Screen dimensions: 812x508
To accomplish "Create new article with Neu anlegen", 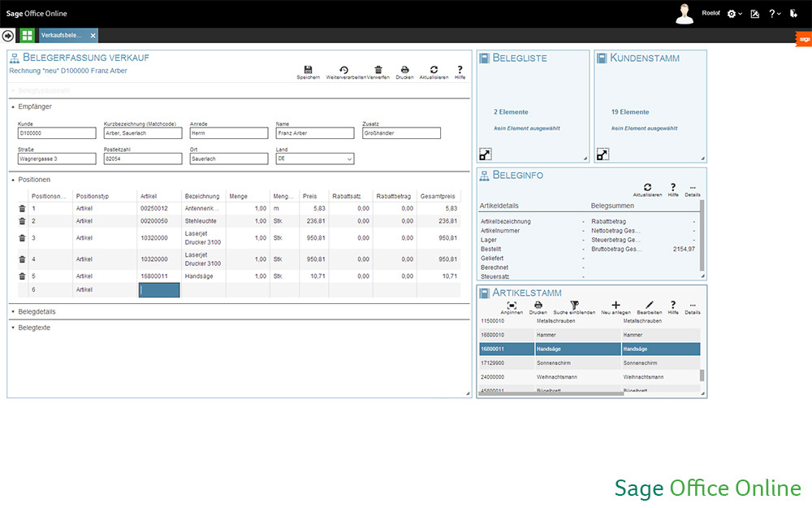I will click(x=615, y=306).
